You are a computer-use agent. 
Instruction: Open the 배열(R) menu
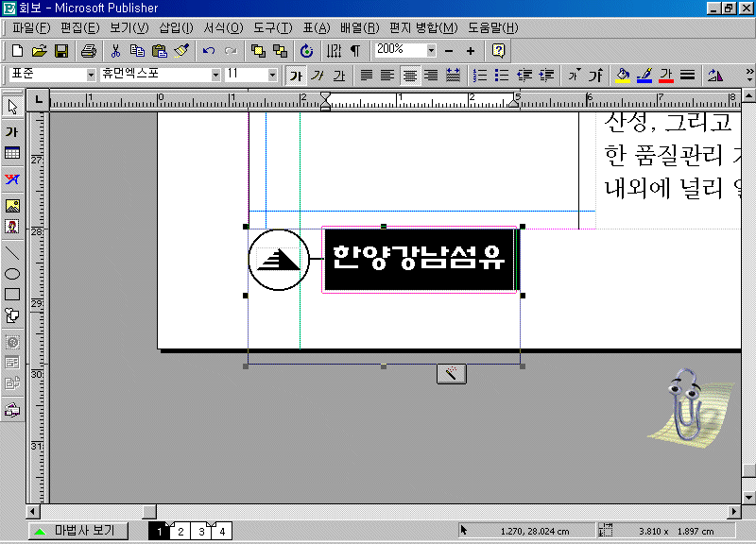pyautogui.click(x=360, y=27)
